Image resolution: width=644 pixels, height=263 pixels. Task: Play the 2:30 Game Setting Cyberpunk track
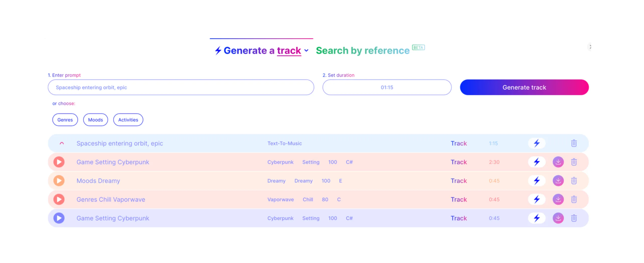[x=59, y=162]
